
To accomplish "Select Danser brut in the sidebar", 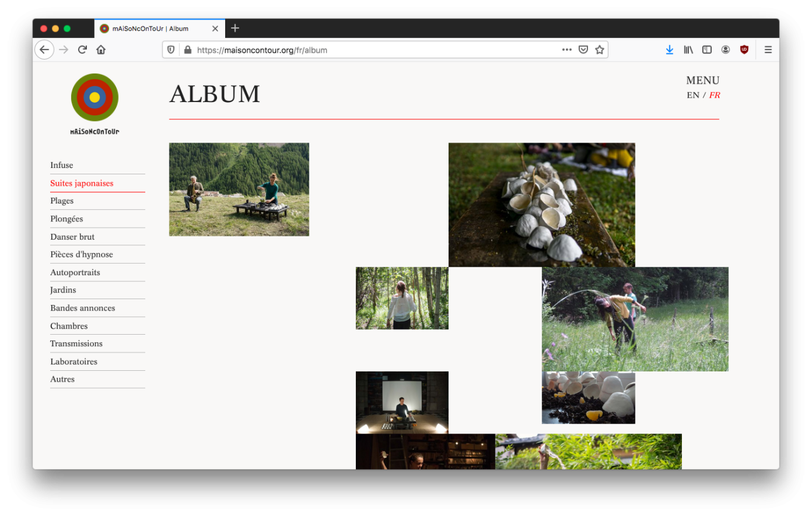I will pos(72,237).
